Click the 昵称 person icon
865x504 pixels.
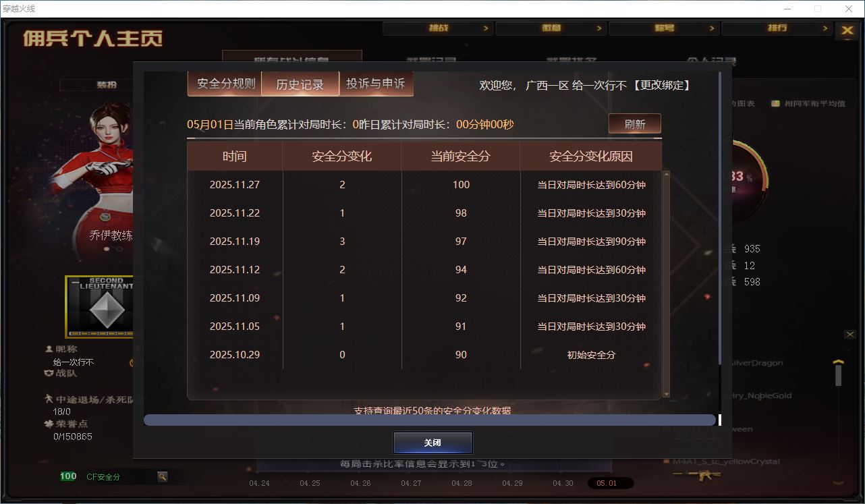(49, 349)
